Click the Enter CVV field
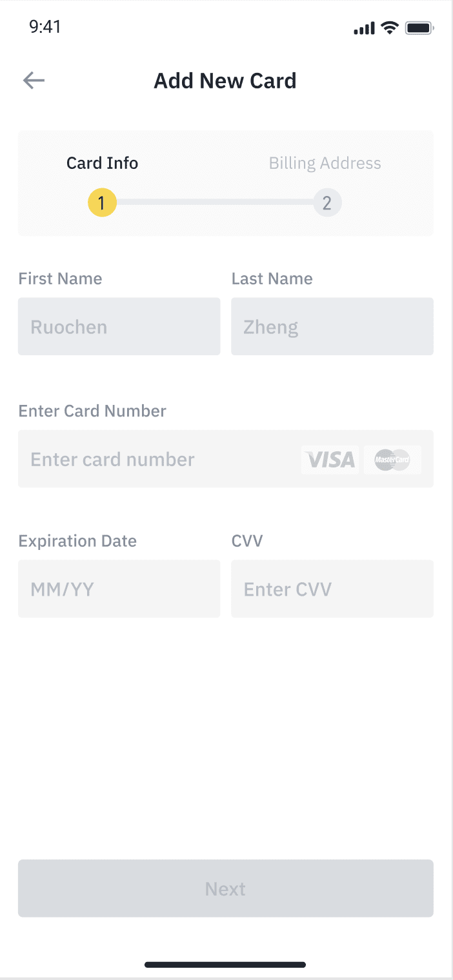This screenshot has width=453, height=980. (332, 589)
